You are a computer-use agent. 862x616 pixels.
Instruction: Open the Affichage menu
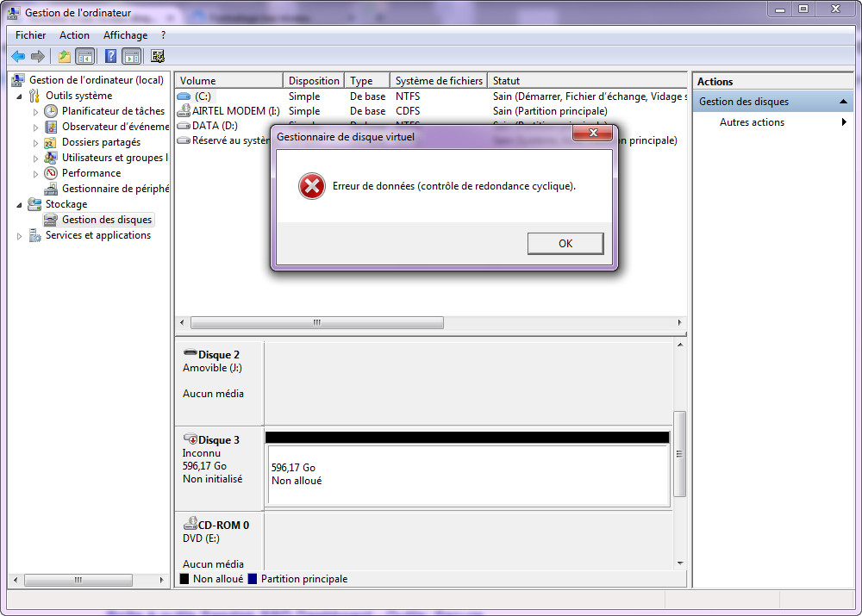coord(125,35)
